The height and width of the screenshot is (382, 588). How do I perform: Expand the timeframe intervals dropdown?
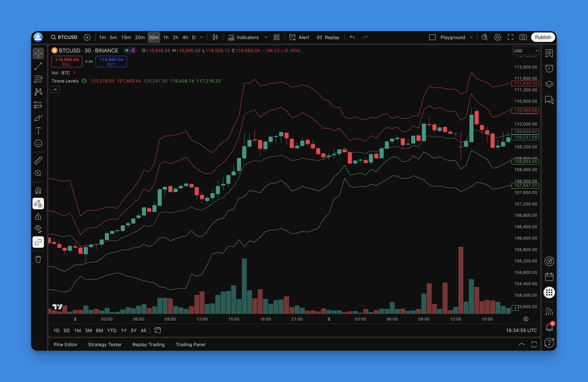[x=202, y=37]
